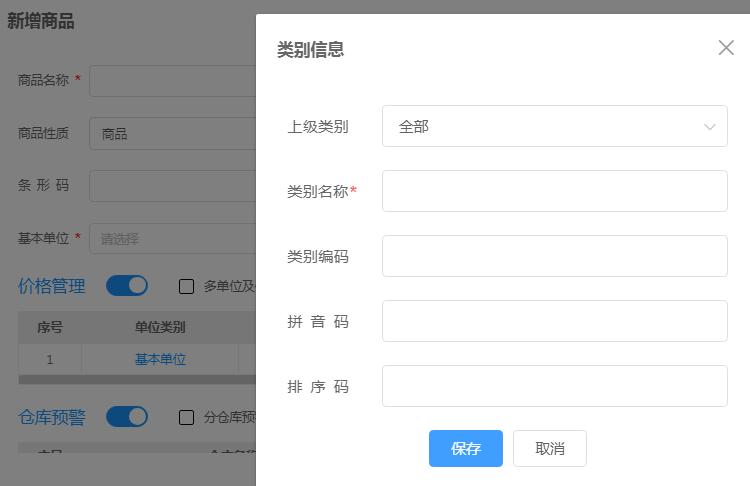
Task: Save the category with 保存 button
Action: click(465, 448)
